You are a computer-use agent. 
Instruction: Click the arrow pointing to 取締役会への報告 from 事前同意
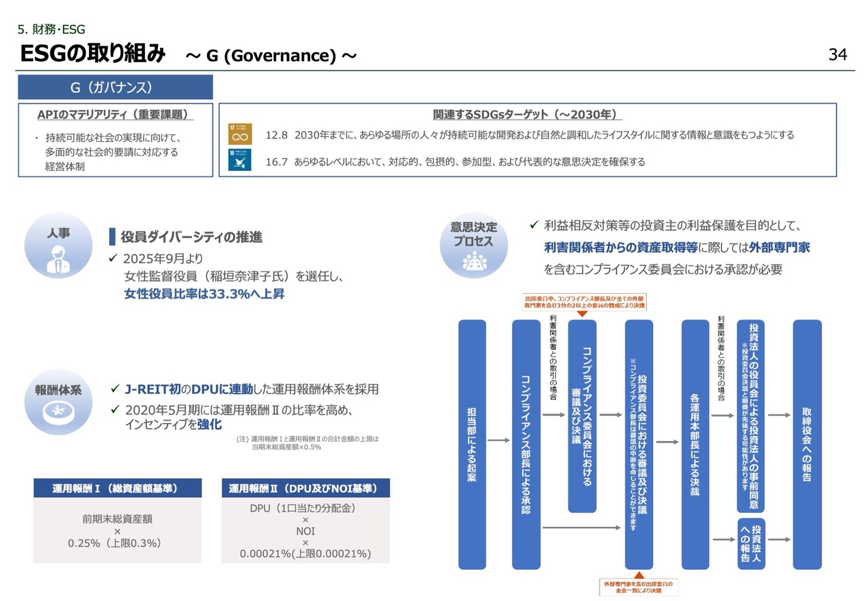(x=778, y=415)
